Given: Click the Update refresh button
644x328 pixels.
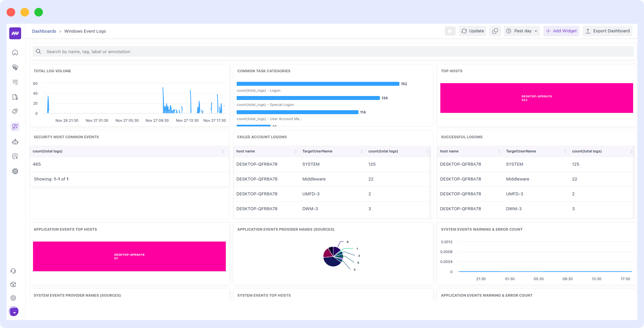Looking at the screenshot, I should tap(472, 31).
